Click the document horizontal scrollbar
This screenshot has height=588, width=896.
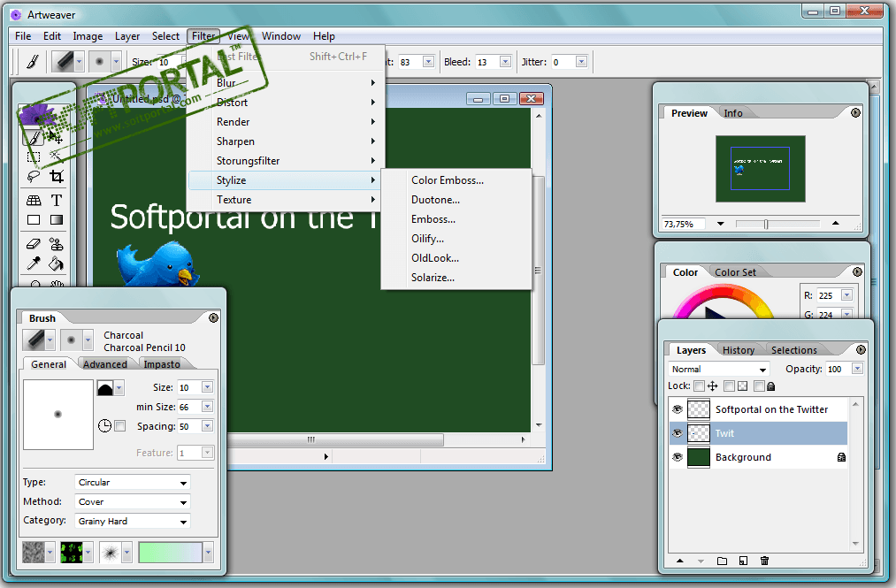(335, 439)
